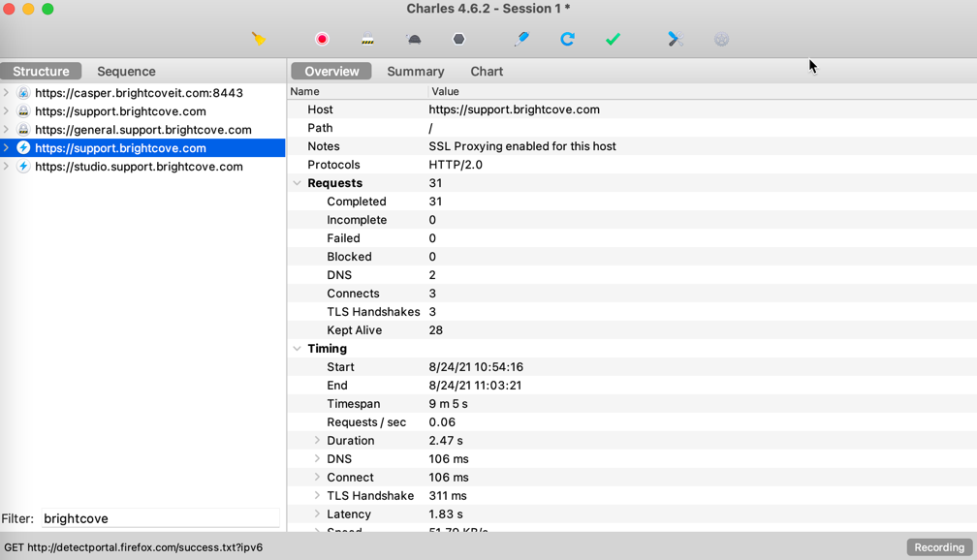Switch to the Chart tab
This screenshot has height=560, width=977.
[x=487, y=72]
